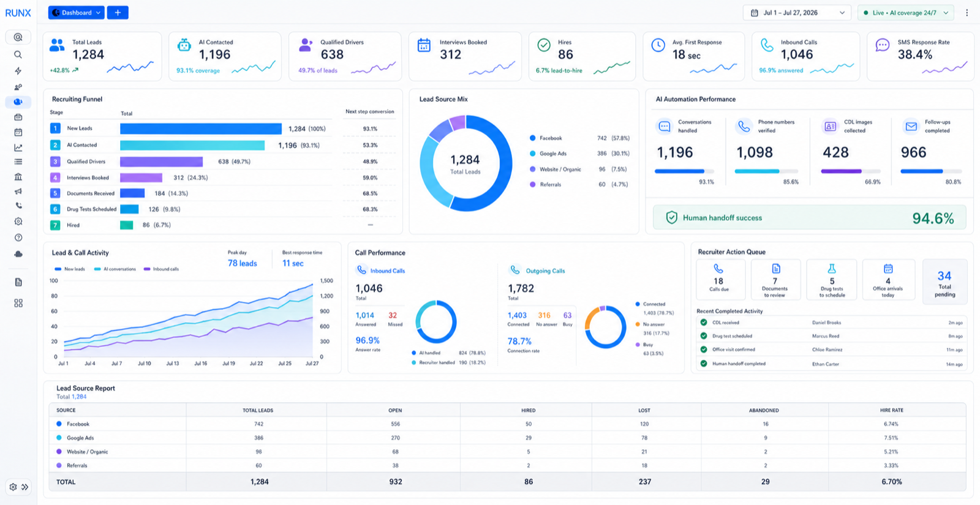
Task: Open the four-squares apps grid sidebar icon
Action: 18,303
